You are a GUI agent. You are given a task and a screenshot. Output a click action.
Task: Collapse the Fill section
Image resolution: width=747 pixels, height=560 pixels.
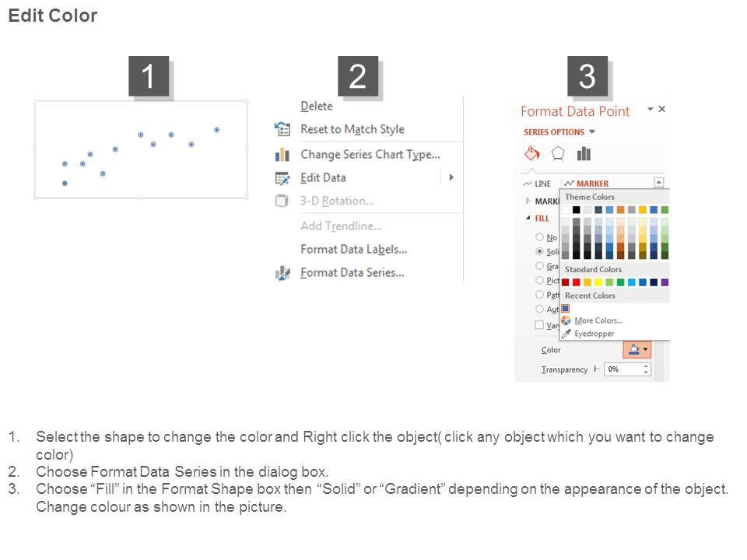tap(528, 219)
